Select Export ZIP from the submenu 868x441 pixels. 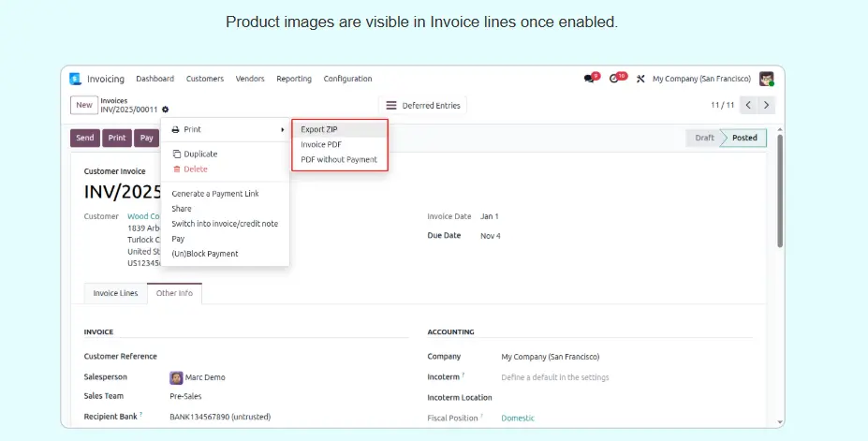pos(319,129)
